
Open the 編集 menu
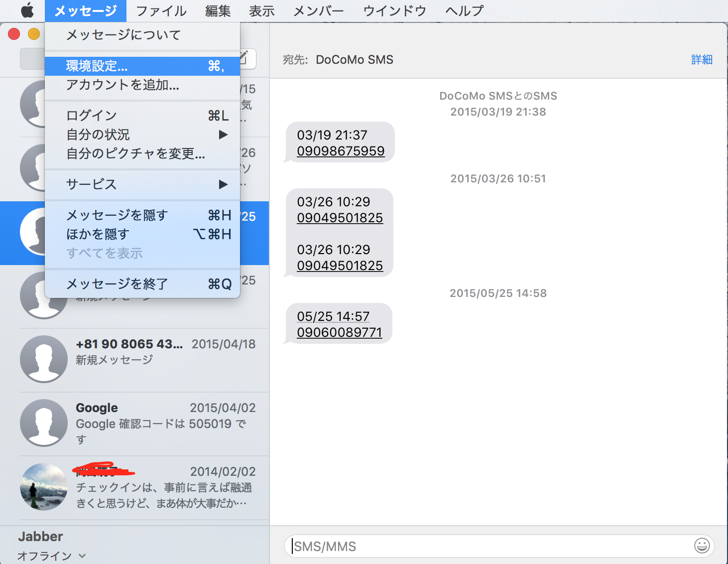coord(218,10)
